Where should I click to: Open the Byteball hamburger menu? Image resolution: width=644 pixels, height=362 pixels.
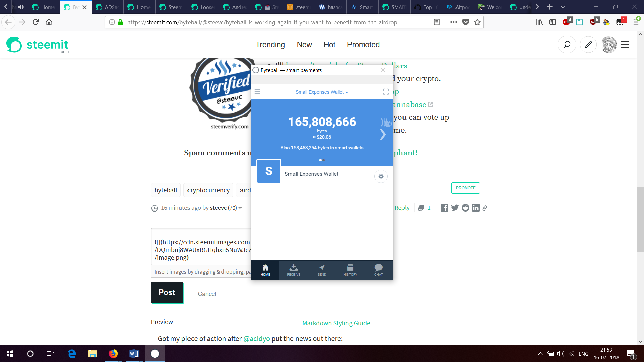pyautogui.click(x=257, y=92)
